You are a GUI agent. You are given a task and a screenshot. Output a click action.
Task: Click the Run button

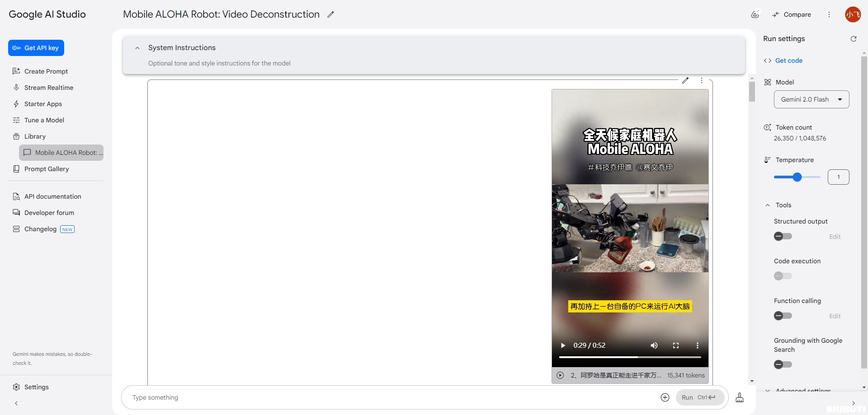click(x=700, y=397)
